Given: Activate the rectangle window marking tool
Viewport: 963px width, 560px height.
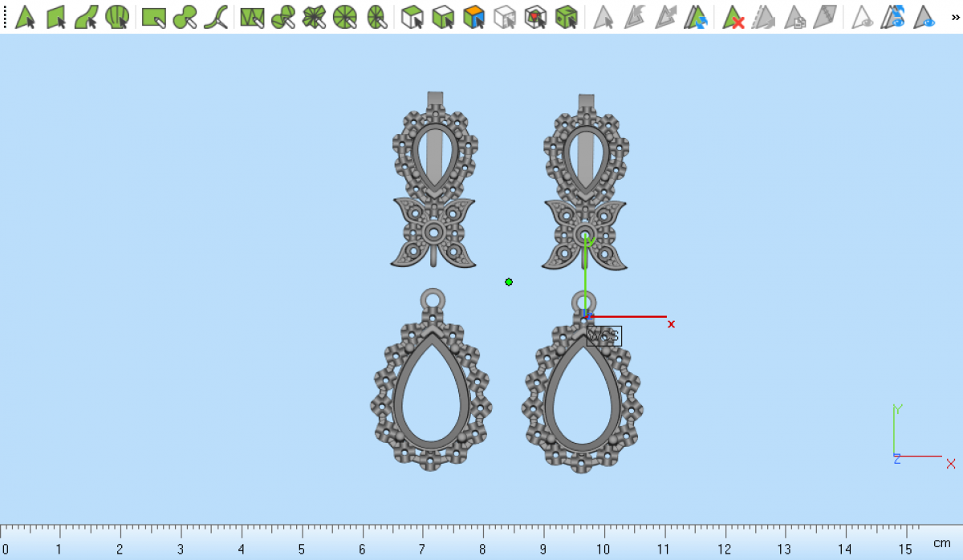Looking at the screenshot, I should [x=153, y=17].
